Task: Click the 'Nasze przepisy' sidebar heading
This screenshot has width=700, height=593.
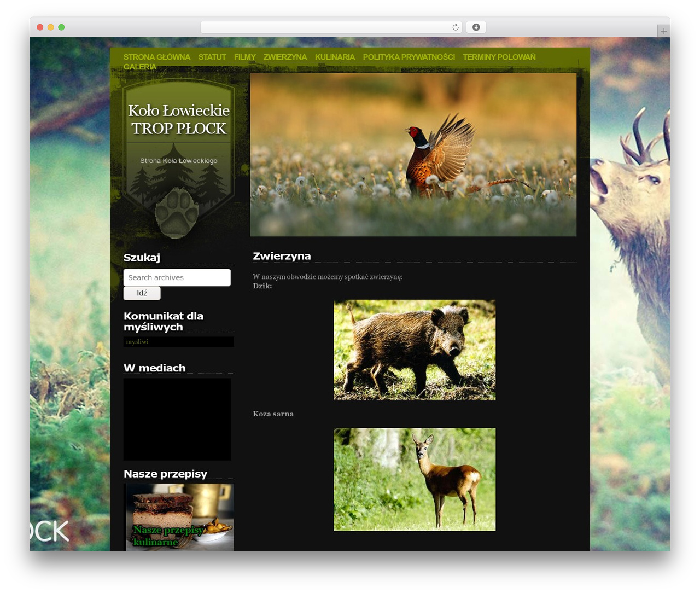Action: click(x=166, y=474)
